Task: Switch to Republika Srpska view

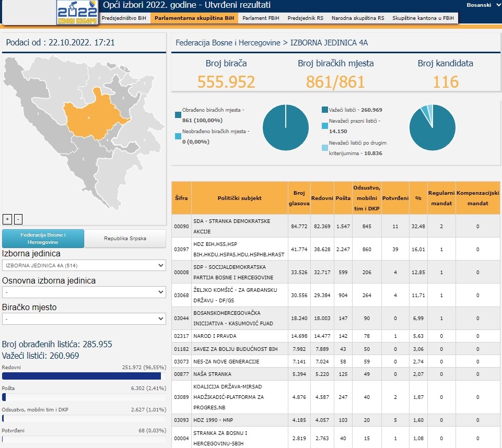Action: 125,239
